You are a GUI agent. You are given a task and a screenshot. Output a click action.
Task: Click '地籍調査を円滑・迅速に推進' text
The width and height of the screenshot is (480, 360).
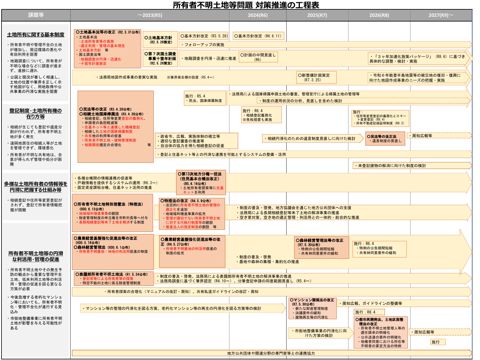(210, 58)
